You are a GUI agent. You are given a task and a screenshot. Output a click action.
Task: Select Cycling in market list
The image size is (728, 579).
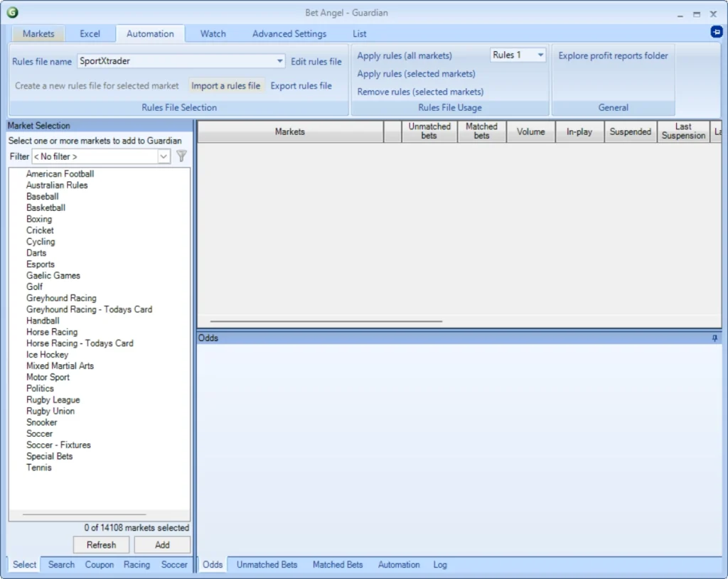tap(41, 242)
